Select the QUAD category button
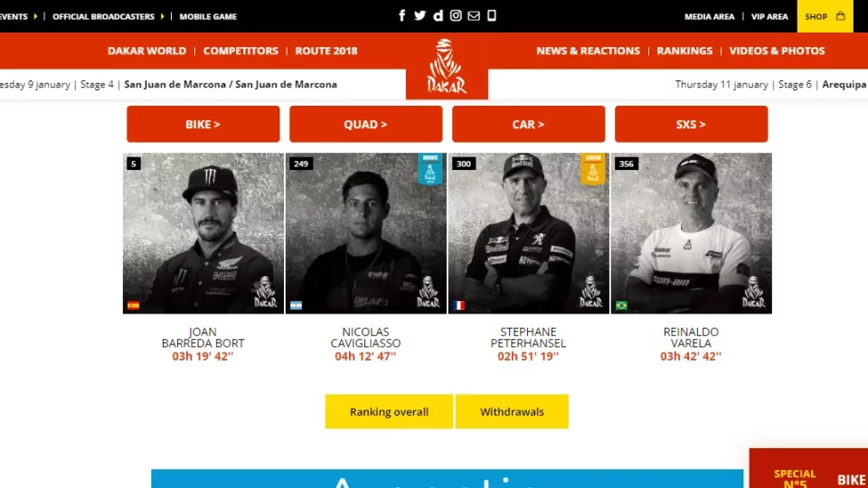The height and width of the screenshot is (488, 868). [366, 124]
